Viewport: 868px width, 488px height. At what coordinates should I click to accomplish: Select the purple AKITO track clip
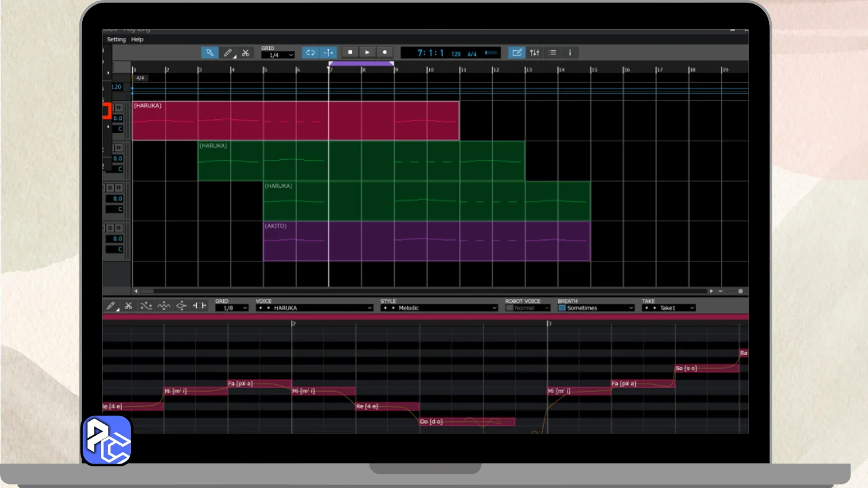click(427, 241)
